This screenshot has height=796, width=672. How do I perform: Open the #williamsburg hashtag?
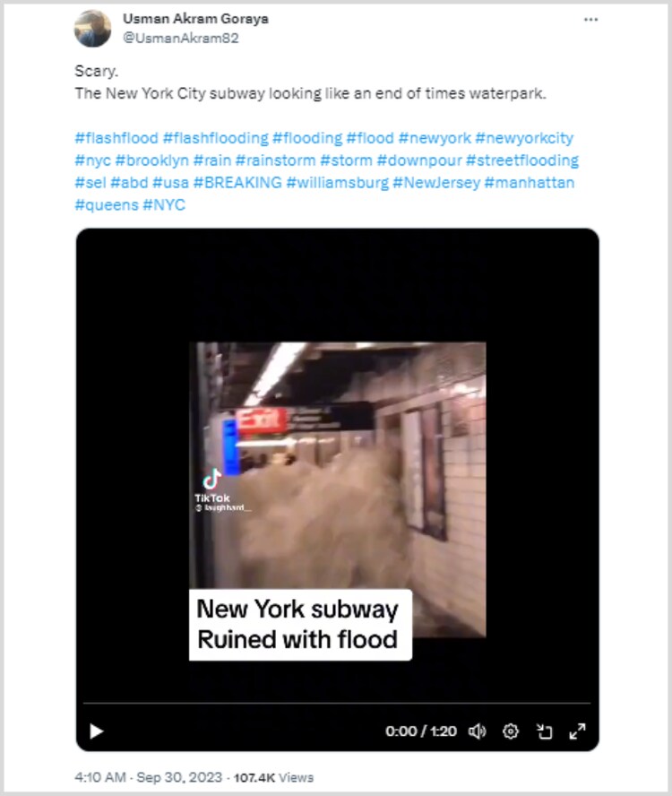coord(338,182)
